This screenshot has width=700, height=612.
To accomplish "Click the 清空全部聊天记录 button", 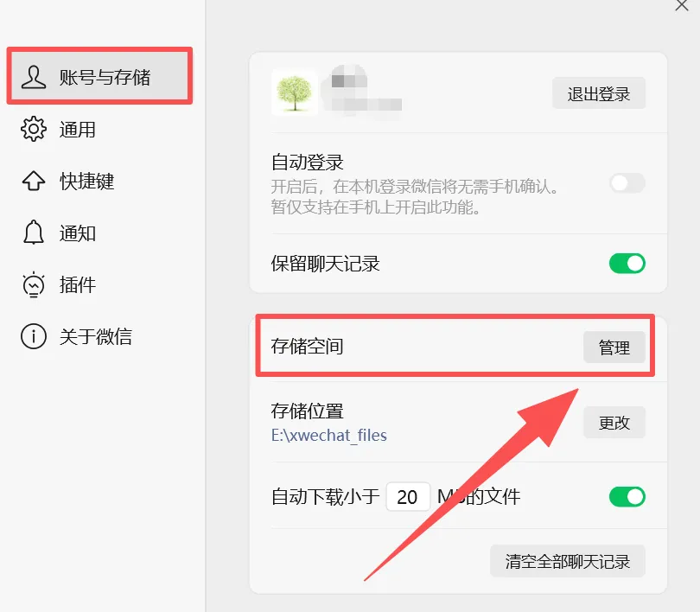I will [x=568, y=561].
